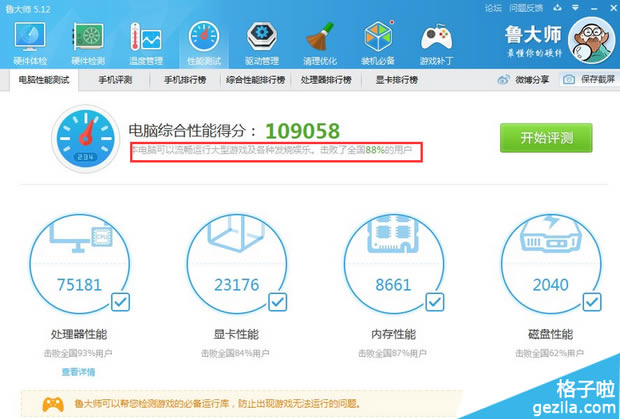Viewport: 620px width, 419px height.
Task: Click the processor performance circle icon
Action: 79,264
